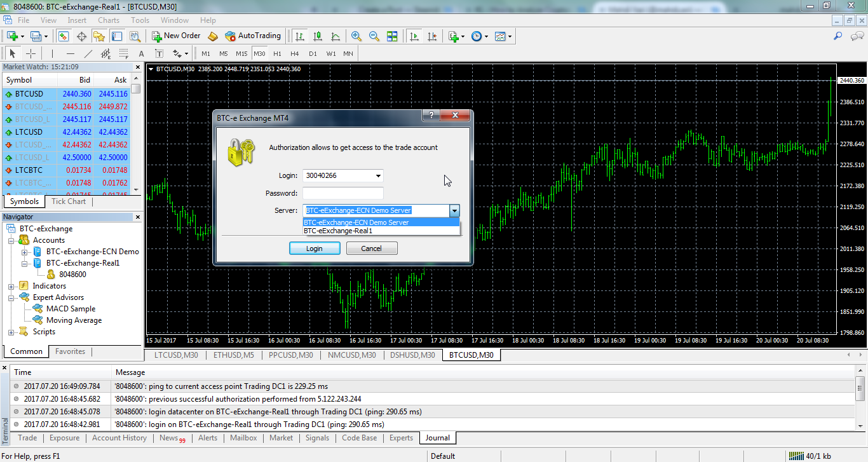
Task: Switch chart to candlesticks view
Action: pos(317,36)
